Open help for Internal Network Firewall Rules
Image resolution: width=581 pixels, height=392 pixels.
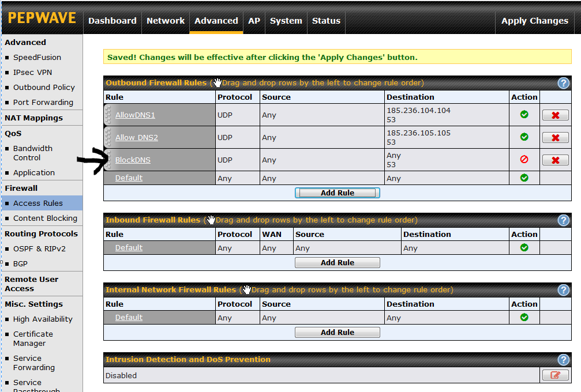click(563, 290)
